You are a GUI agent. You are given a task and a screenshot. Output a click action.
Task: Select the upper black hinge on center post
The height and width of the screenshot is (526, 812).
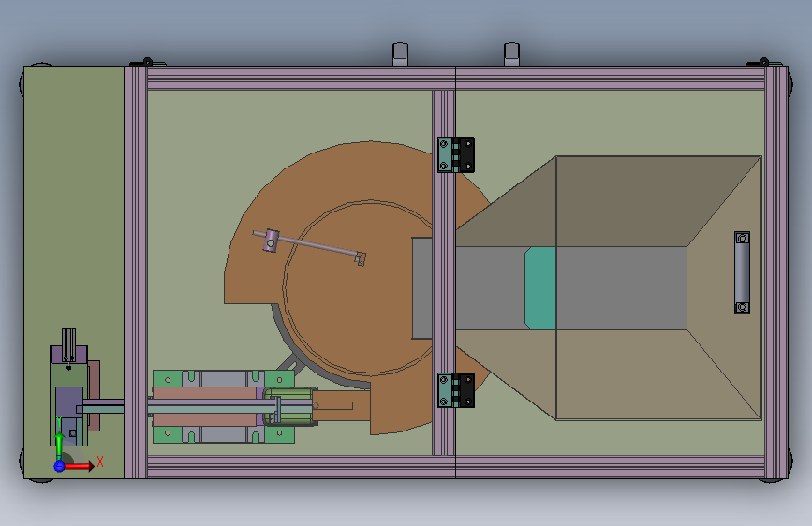coord(456,154)
